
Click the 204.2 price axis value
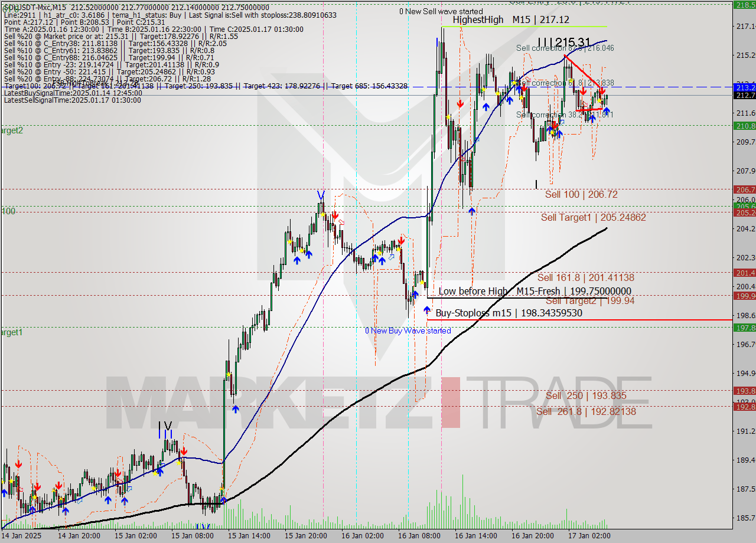point(746,228)
